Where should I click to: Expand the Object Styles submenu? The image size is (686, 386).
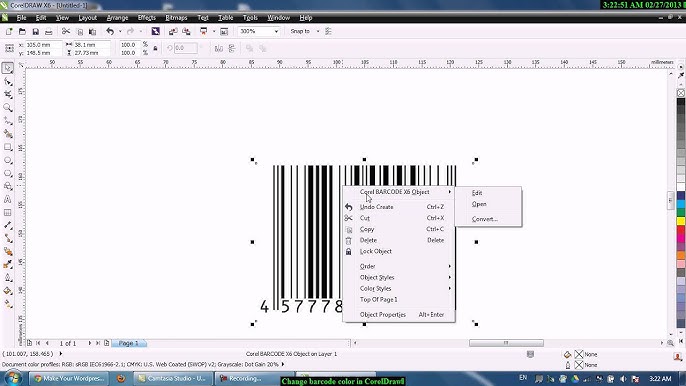point(399,277)
